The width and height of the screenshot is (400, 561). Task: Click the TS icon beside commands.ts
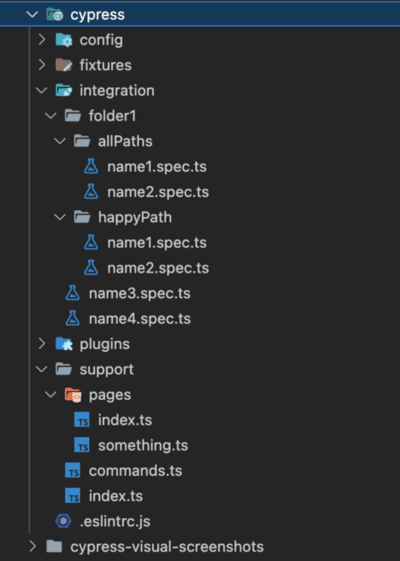click(73, 470)
